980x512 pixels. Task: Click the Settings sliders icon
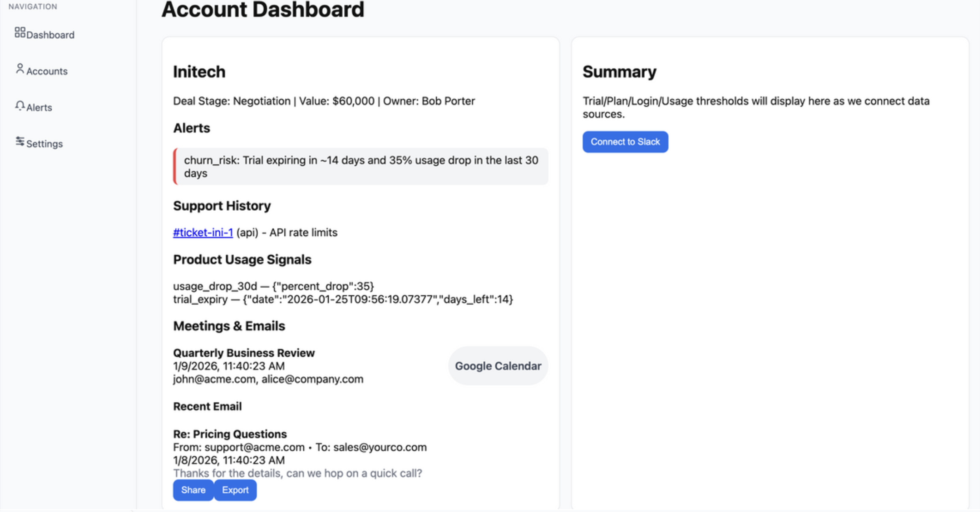[20, 142]
